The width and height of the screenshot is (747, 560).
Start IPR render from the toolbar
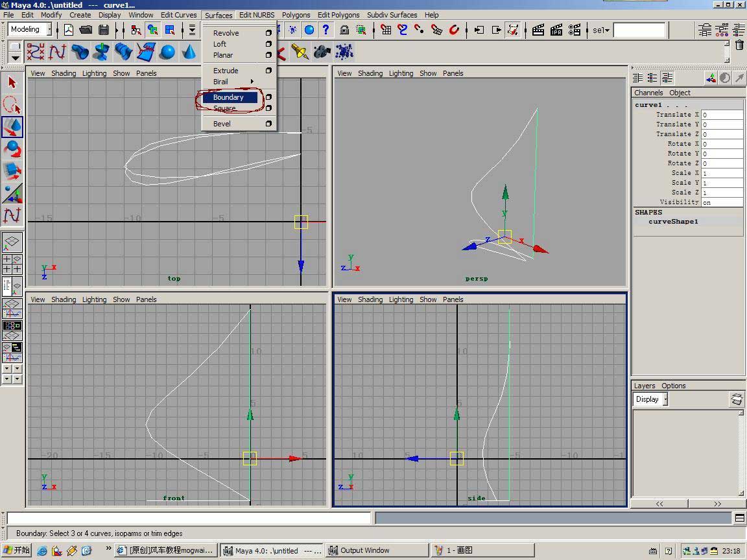pyautogui.click(x=556, y=30)
